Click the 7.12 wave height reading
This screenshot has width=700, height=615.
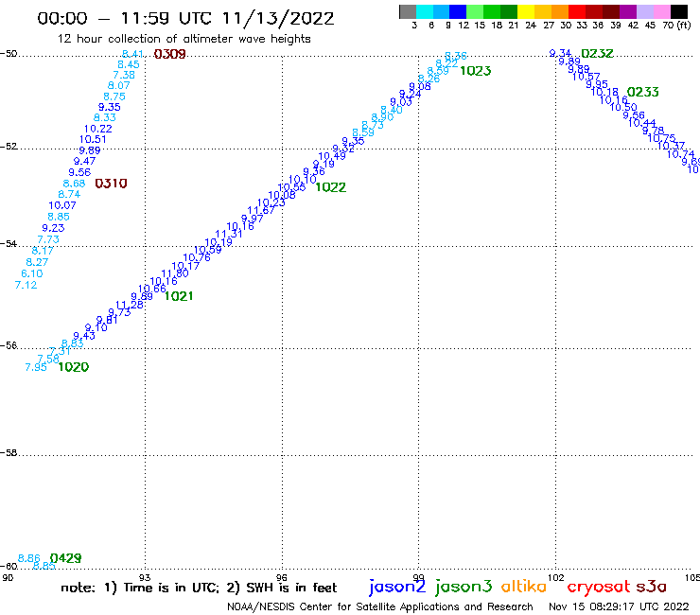[26, 285]
